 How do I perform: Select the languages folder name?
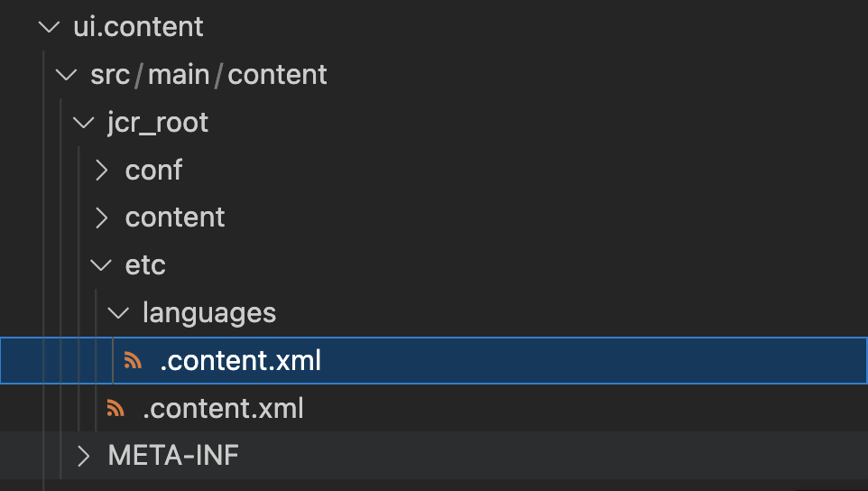tap(209, 313)
